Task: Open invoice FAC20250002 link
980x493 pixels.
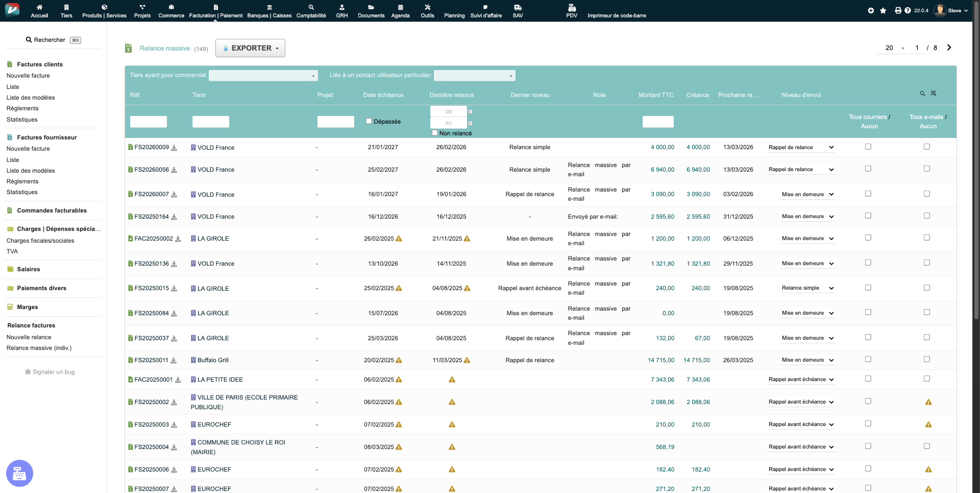Action: pyautogui.click(x=153, y=239)
